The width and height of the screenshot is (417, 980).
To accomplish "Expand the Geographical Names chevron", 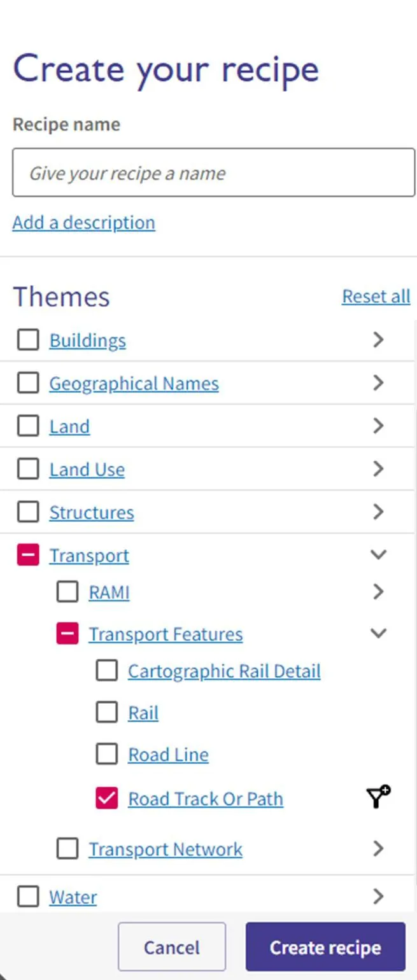I will pyautogui.click(x=378, y=382).
